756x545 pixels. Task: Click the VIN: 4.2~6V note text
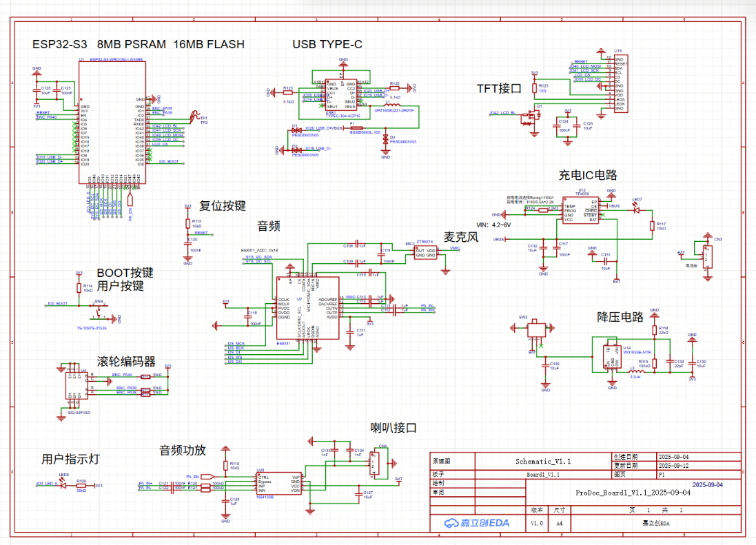pyautogui.click(x=493, y=225)
